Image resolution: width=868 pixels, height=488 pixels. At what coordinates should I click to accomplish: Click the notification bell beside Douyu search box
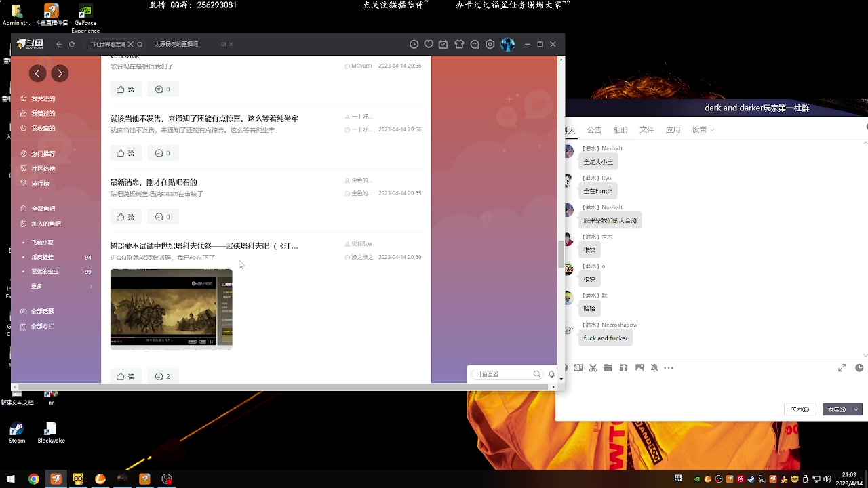pos(551,374)
